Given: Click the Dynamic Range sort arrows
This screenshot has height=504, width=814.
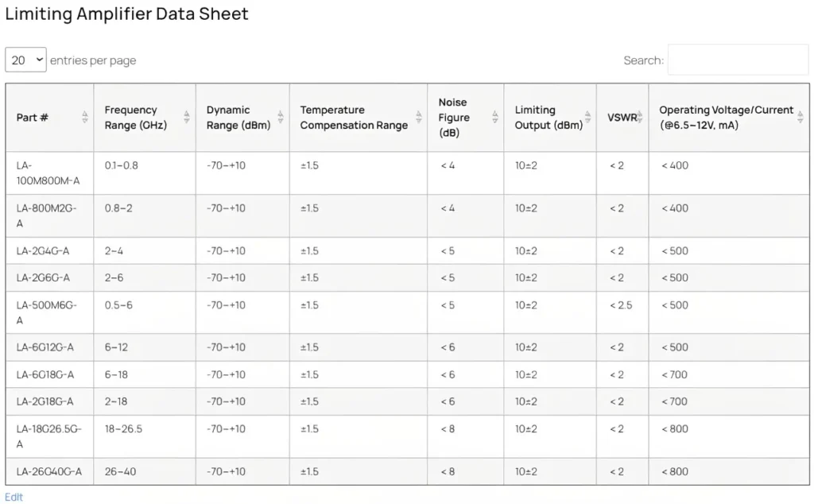Looking at the screenshot, I should pyautogui.click(x=281, y=118).
